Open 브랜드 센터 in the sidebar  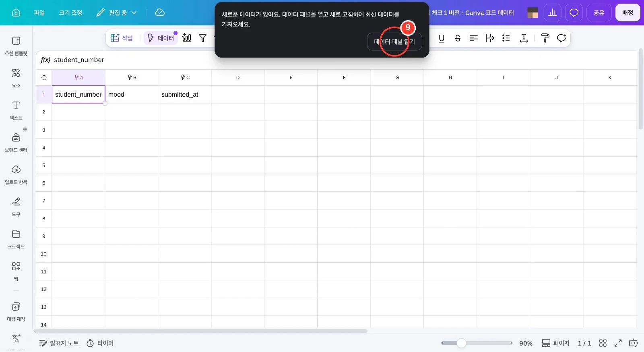tap(16, 143)
